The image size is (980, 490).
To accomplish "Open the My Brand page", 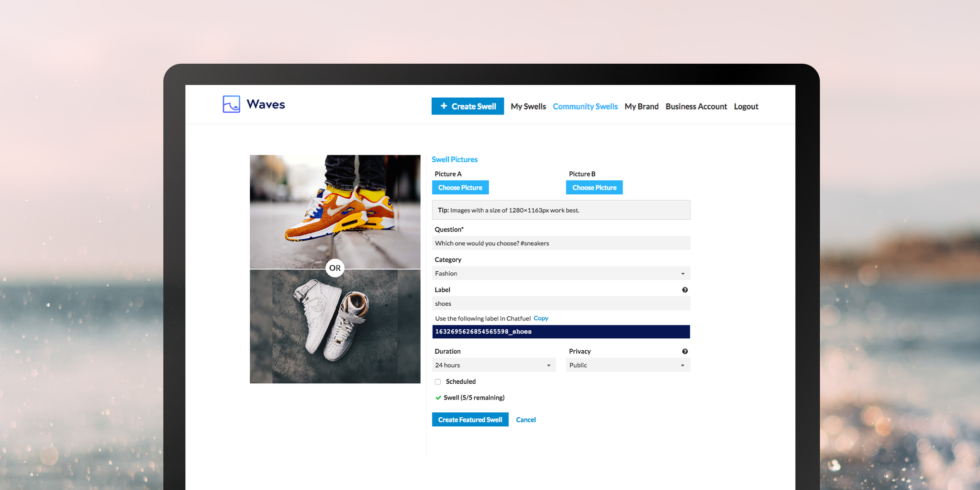I will pyautogui.click(x=641, y=106).
